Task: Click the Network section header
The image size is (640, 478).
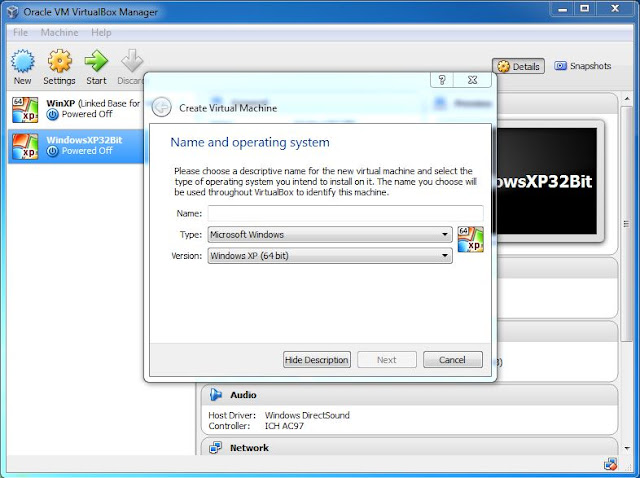Action: pyautogui.click(x=409, y=447)
